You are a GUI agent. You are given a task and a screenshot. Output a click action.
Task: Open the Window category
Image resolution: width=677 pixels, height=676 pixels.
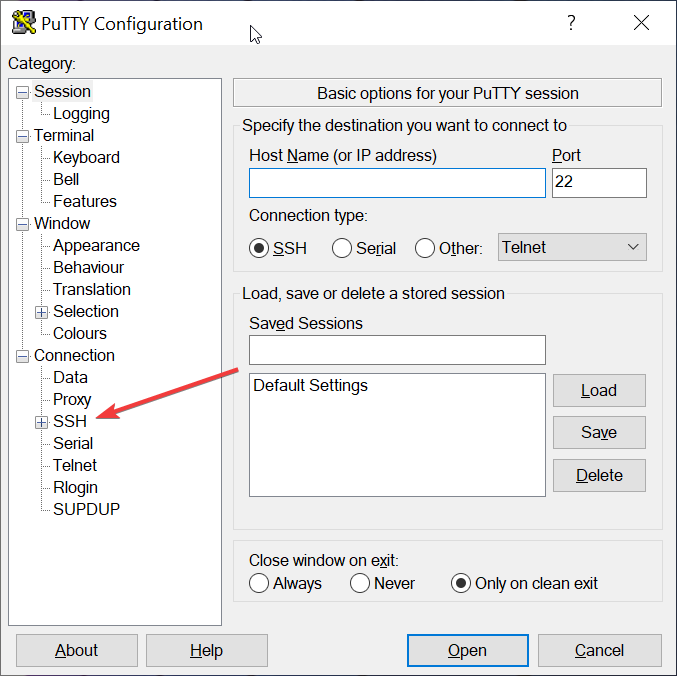click(x=62, y=224)
